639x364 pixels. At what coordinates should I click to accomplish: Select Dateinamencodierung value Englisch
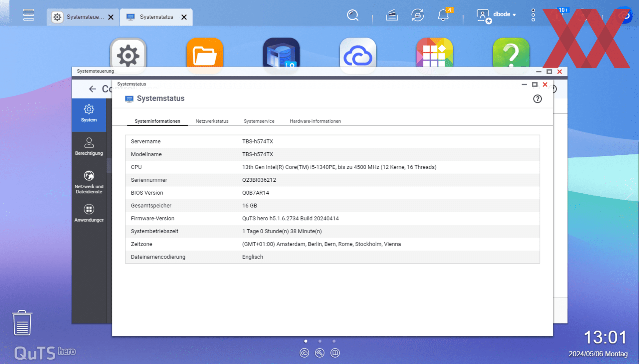[x=252, y=257]
